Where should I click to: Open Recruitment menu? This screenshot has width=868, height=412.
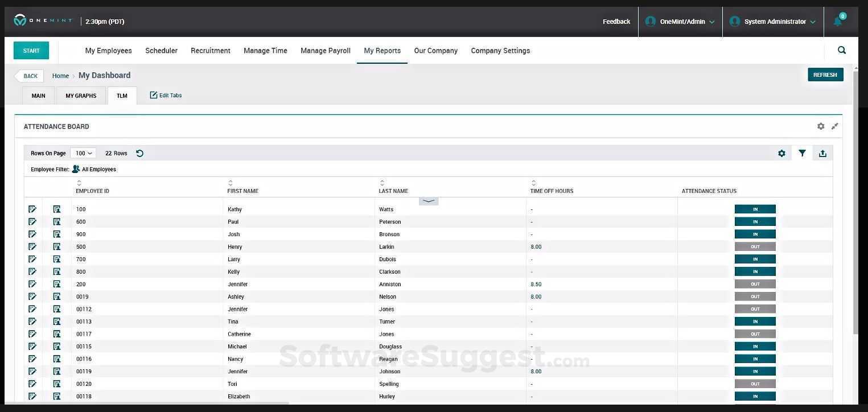tap(211, 51)
